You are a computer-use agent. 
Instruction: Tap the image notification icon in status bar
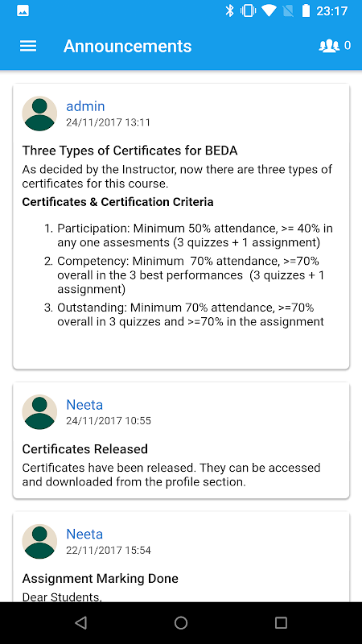[x=23, y=11]
